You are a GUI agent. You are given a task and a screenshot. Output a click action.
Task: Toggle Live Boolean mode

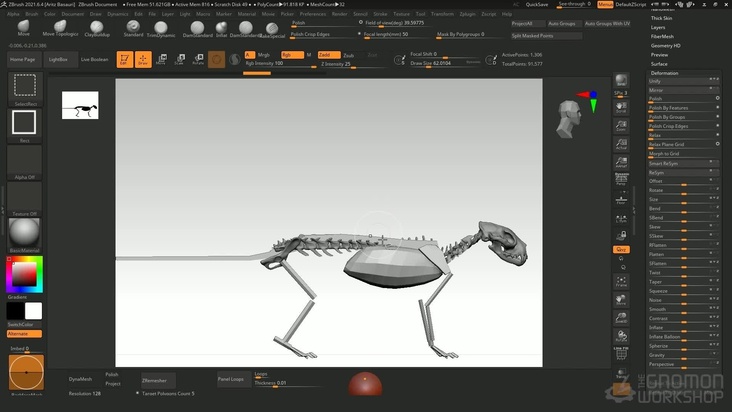pyautogui.click(x=94, y=59)
